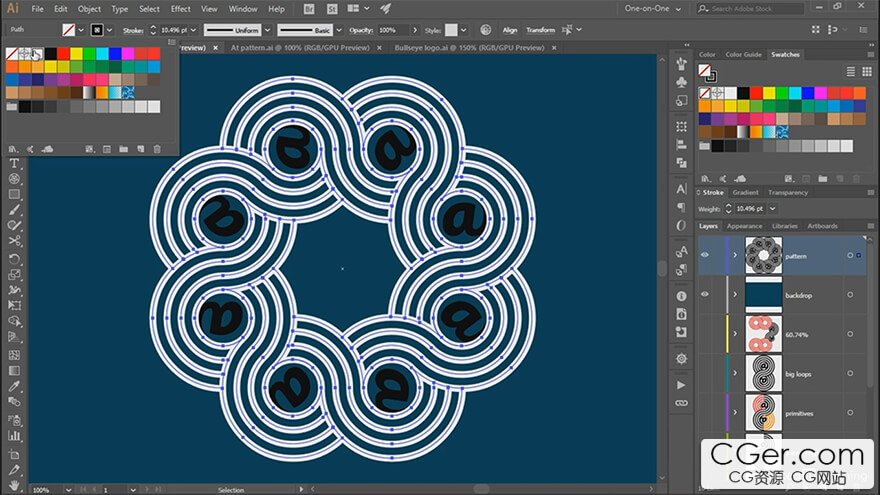Viewport: 880px width, 495px height.
Task: Open the Uniform width profile dropdown
Action: click(x=268, y=30)
